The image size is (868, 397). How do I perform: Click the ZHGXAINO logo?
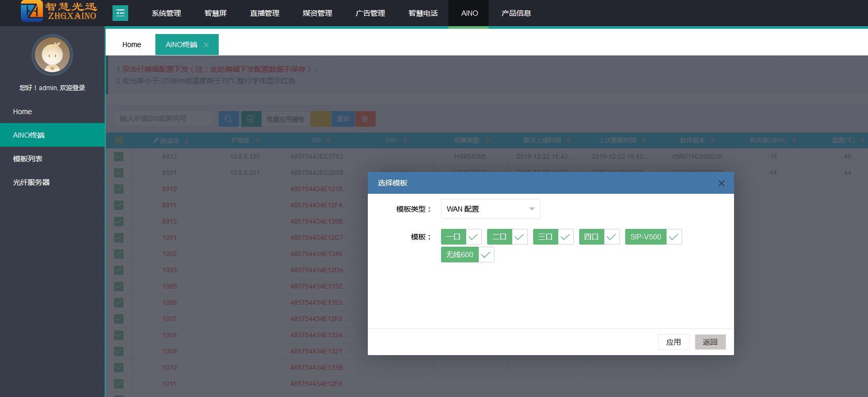point(59,12)
